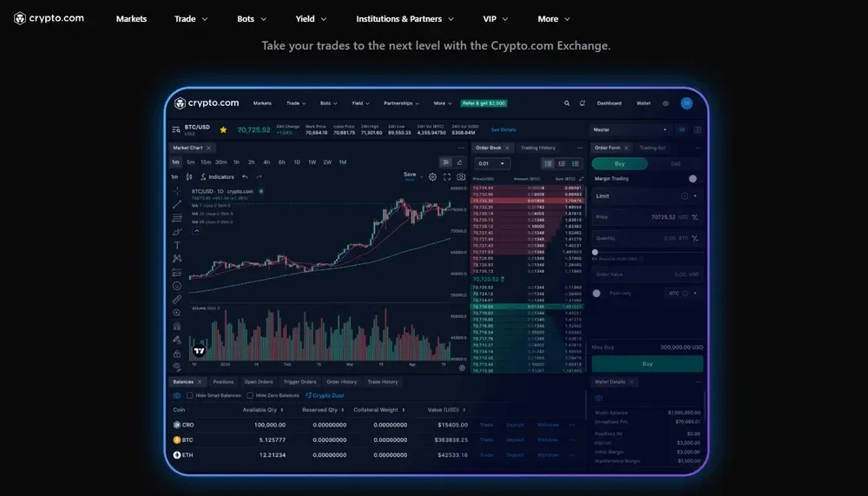Select the brush drawing tool
The image size is (868, 496).
point(176,232)
